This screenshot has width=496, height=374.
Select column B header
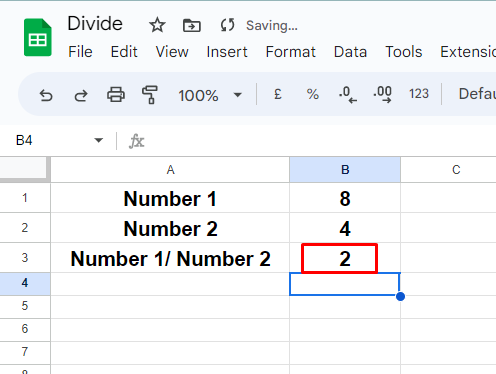(x=345, y=170)
